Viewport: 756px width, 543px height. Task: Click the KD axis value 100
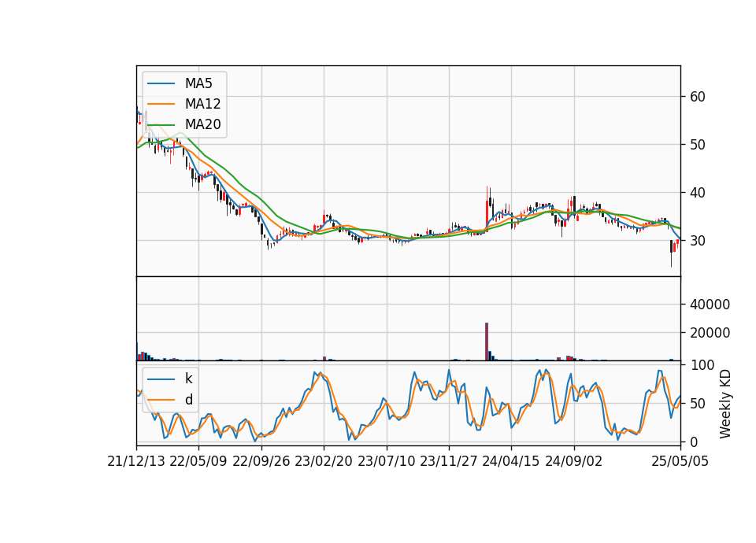(x=702, y=365)
